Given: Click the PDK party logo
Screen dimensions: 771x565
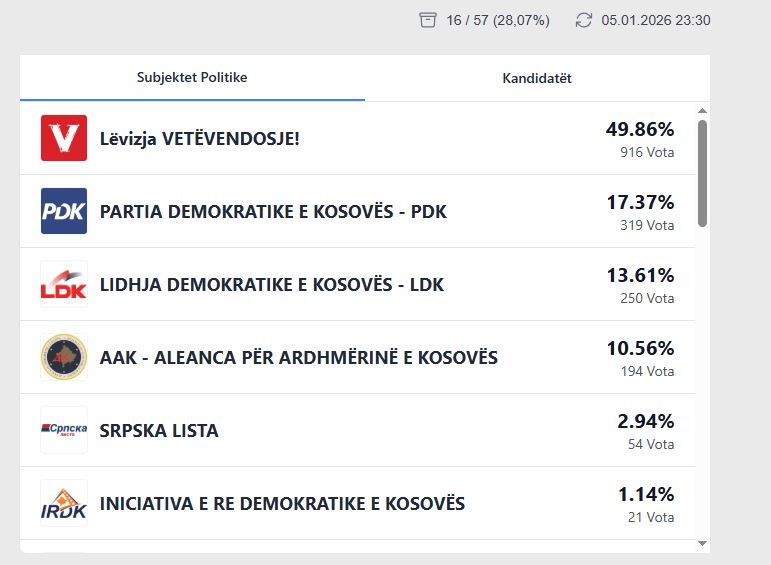Looking at the screenshot, I should coord(64,211).
